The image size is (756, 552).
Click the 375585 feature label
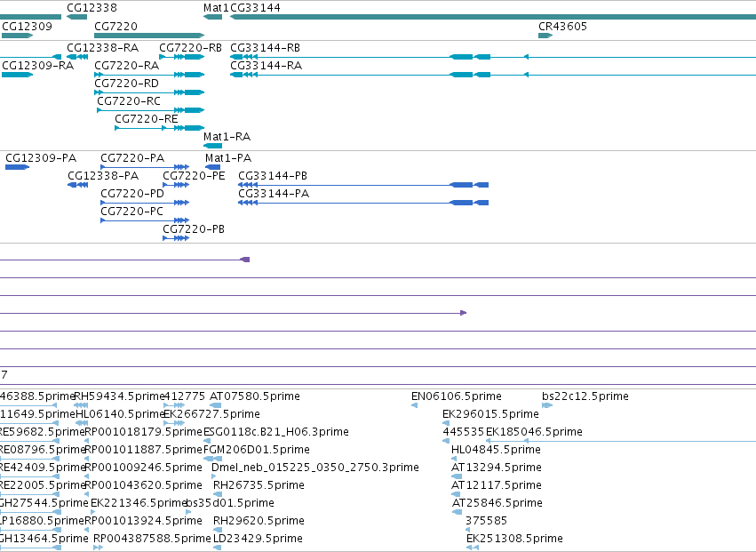[486, 521]
